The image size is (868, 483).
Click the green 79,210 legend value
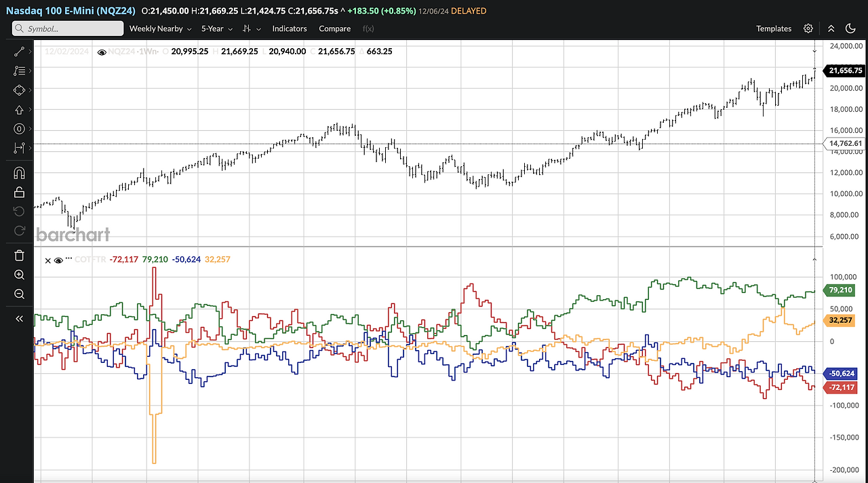point(155,260)
